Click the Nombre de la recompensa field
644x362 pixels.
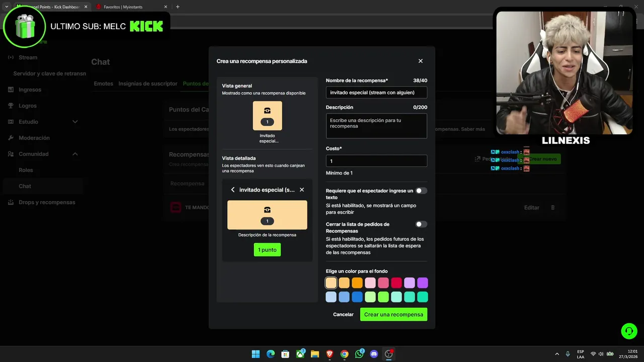(x=376, y=93)
